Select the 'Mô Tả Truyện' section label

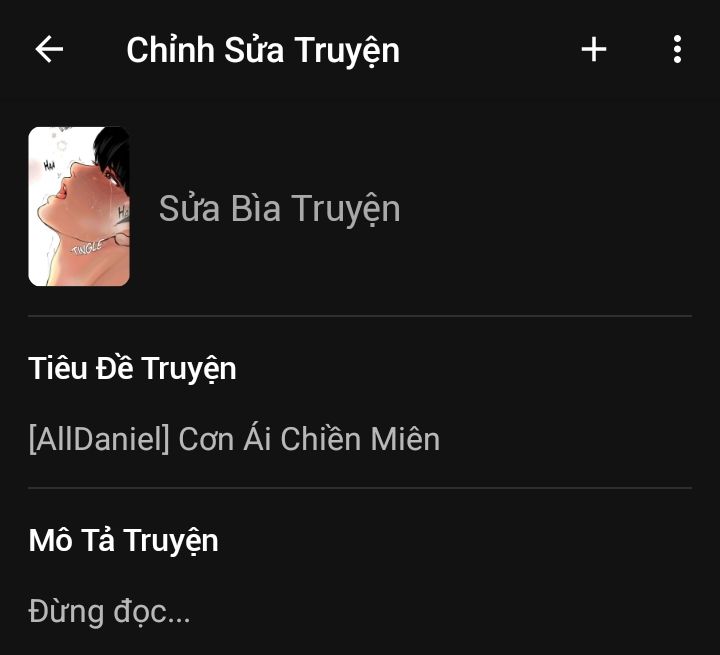pos(123,541)
